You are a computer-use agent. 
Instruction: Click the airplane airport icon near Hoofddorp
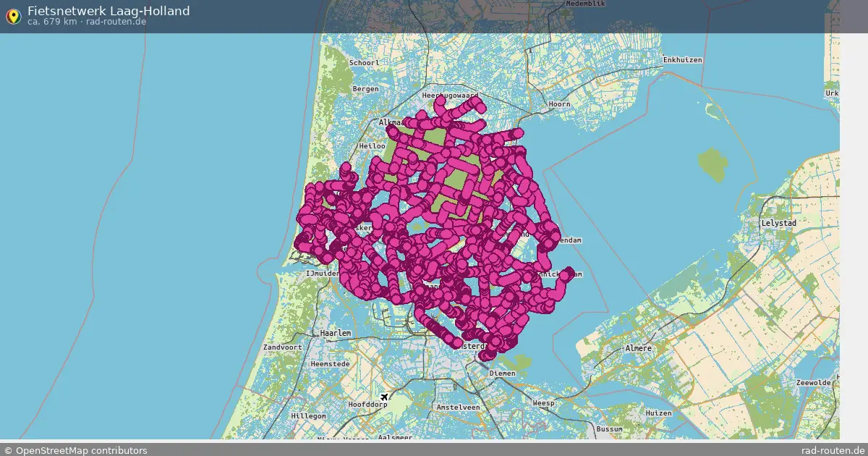coord(385,397)
